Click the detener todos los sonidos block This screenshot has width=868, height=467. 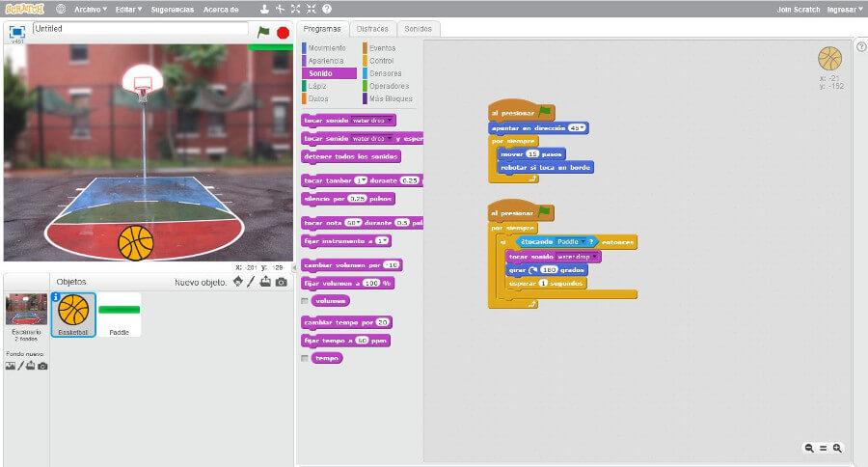pos(351,156)
